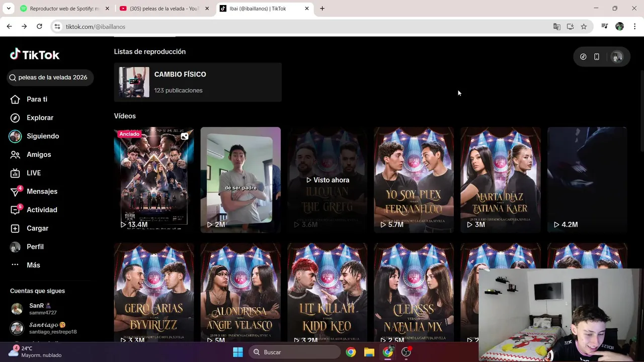
Task: Open the Yo Soy Plex vs Fernanfloo video
Action: (x=414, y=180)
